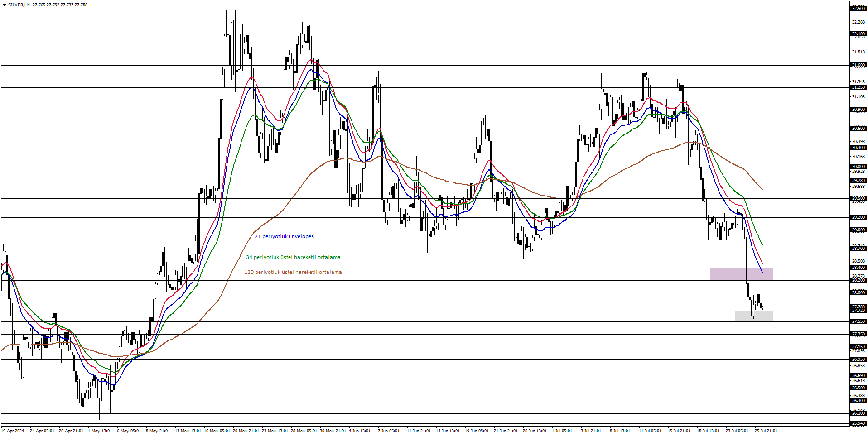Click the 28.400 price level label

tap(858, 268)
